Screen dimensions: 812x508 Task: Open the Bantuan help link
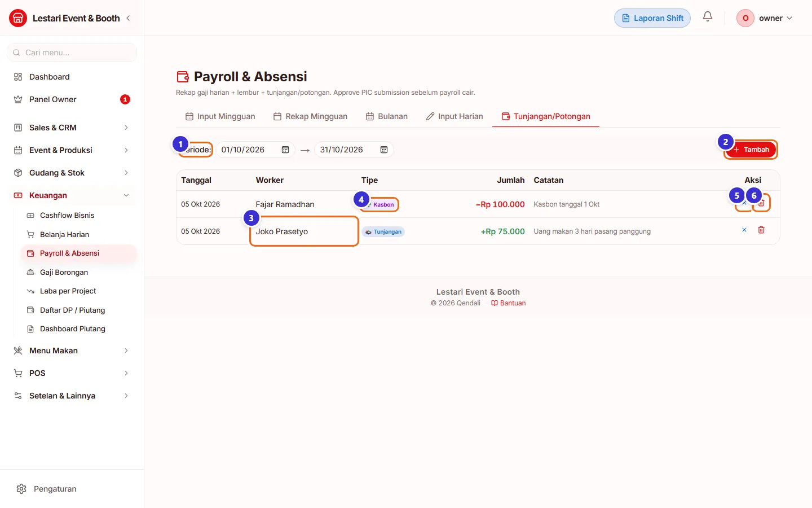508,303
